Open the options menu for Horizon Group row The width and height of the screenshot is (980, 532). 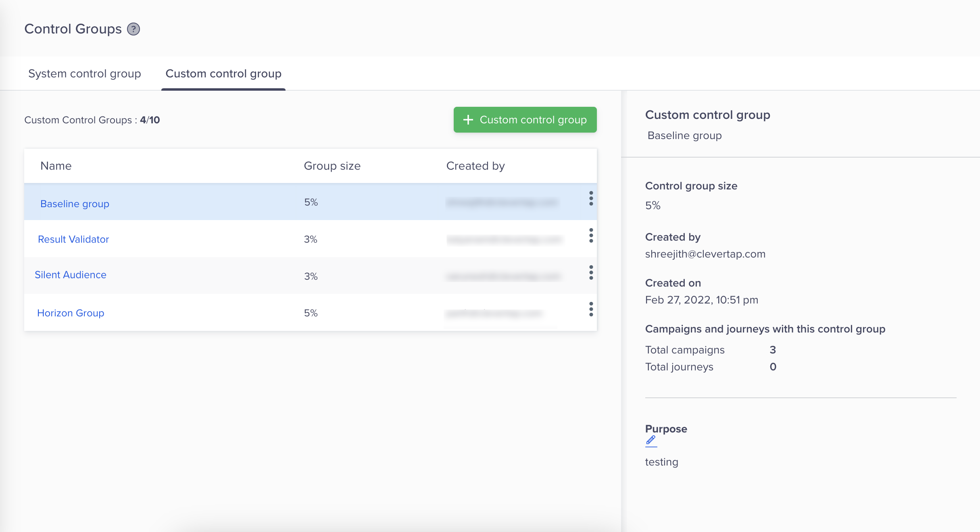click(x=591, y=309)
